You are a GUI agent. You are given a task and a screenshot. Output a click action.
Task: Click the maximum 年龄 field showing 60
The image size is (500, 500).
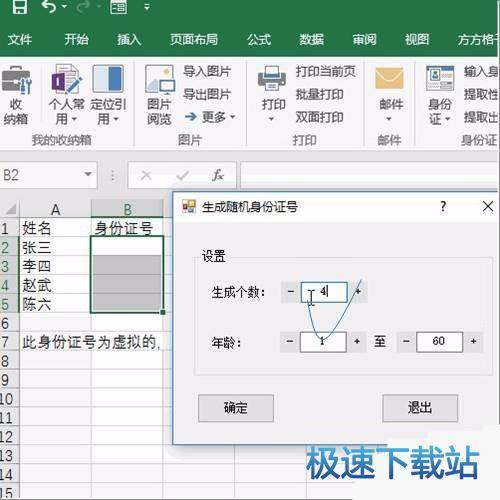[439, 342]
